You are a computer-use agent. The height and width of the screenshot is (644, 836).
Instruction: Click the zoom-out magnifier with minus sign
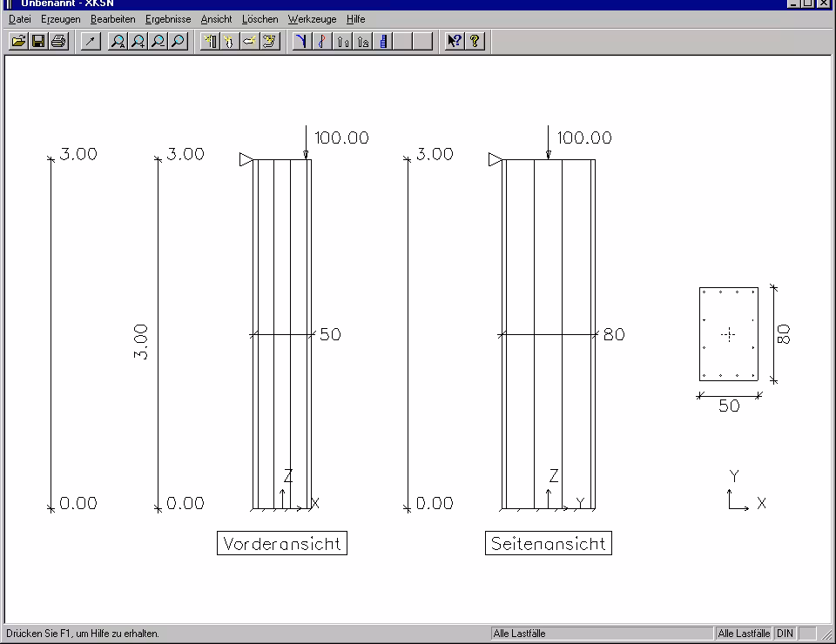click(x=158, y=41)
